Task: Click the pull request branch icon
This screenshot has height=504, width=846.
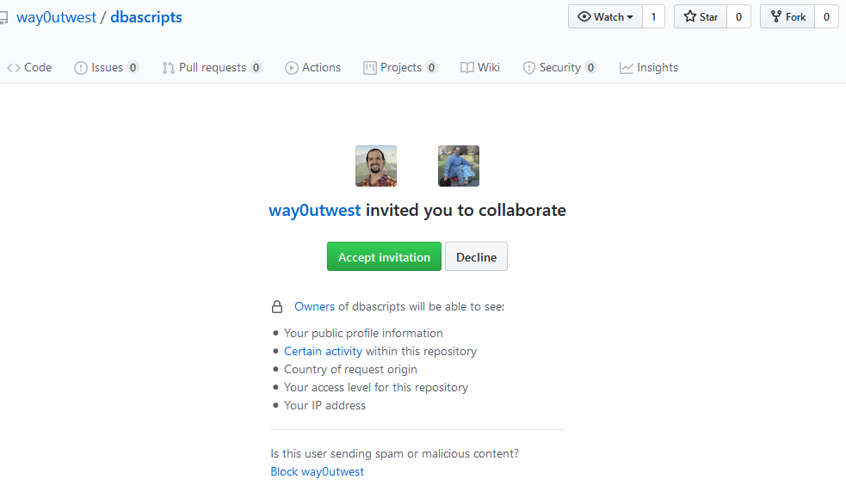Action: pos(169,68)
